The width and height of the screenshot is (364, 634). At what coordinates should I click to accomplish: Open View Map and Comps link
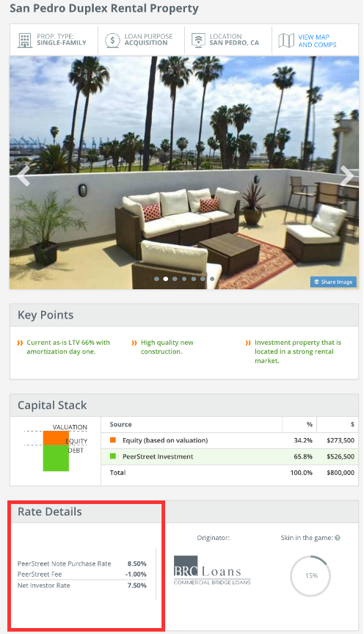point(317,40)
